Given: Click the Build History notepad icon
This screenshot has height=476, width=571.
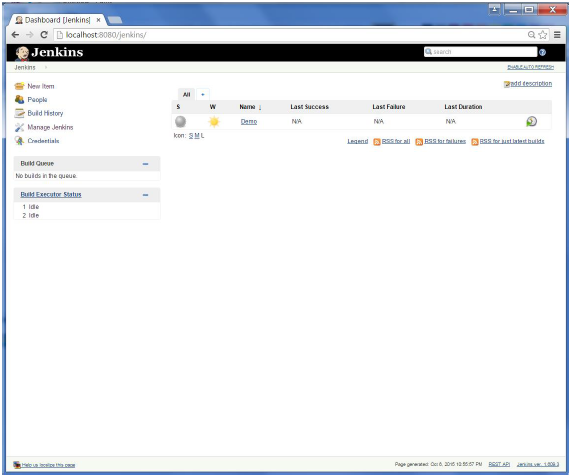Looking at the screenshot, I should 19,113.
